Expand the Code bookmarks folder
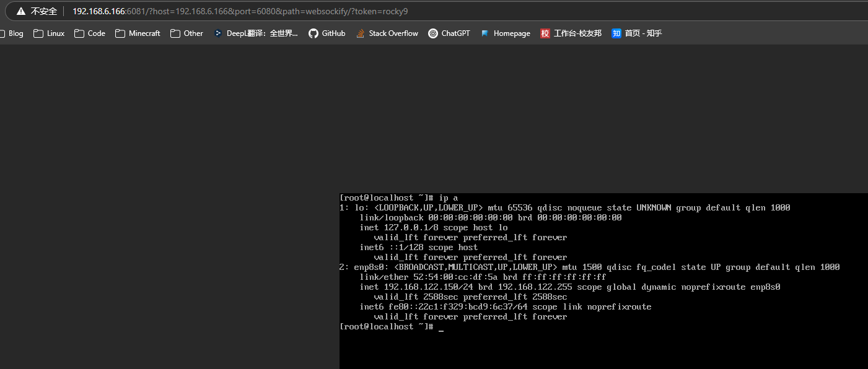 (x=89, y=33)
